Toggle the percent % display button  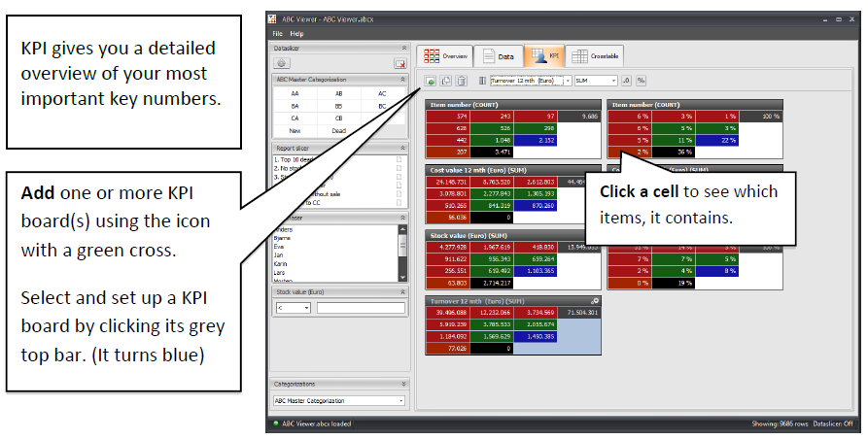coord(641,81)
